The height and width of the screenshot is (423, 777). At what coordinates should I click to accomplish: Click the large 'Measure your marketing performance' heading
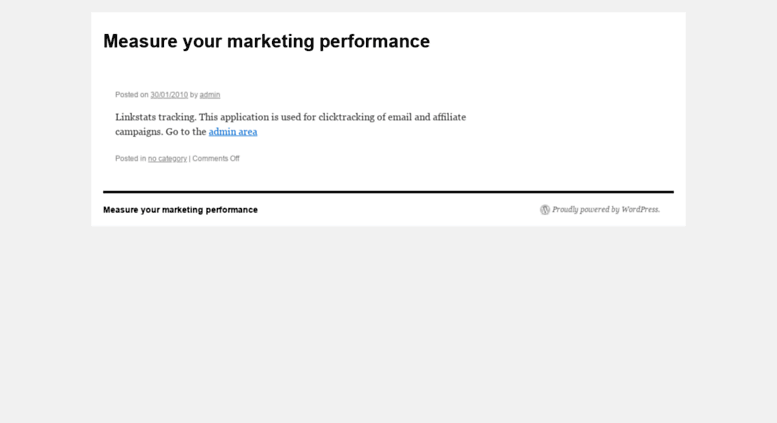point(266,41)
